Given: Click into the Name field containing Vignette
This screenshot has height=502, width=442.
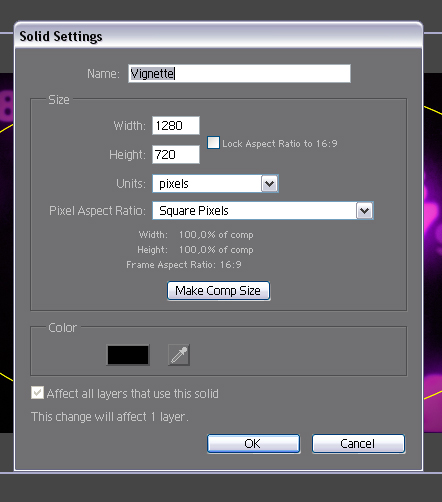Looking at the screenshot, I should pyautogui.click(x=239, y=73).
